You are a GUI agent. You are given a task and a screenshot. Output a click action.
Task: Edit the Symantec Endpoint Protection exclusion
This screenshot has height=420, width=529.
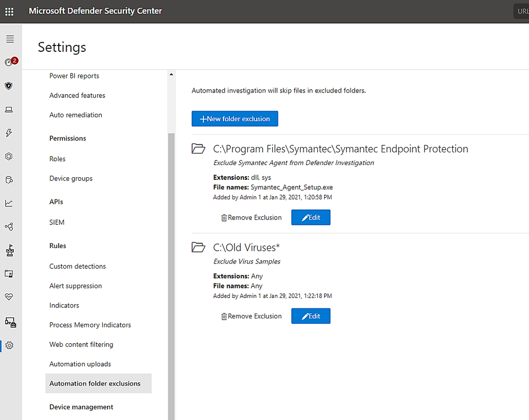[x=311, y=217]
